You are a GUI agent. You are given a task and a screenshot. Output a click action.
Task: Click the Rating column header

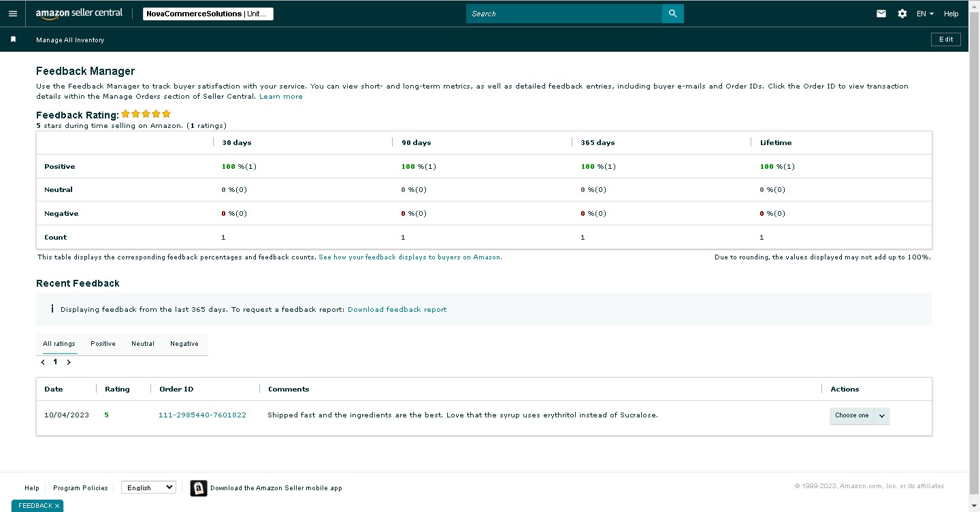117,389
